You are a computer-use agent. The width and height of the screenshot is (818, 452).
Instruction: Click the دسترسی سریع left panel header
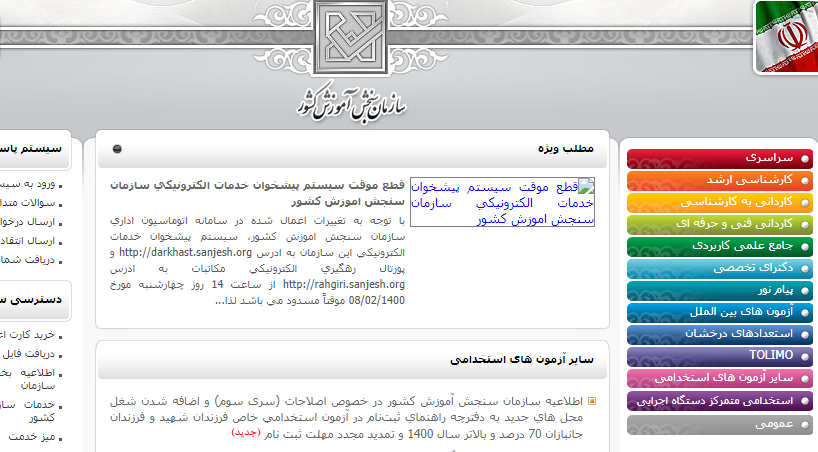31,300
